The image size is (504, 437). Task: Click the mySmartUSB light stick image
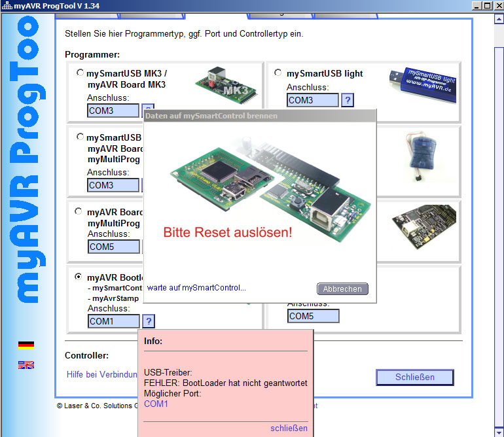point(422,85)
